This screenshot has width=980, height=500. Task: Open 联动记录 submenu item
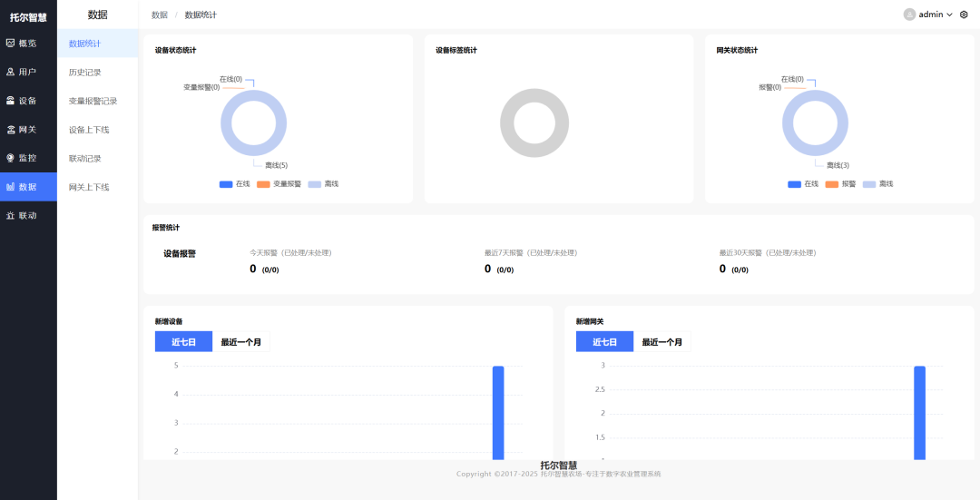97,159
